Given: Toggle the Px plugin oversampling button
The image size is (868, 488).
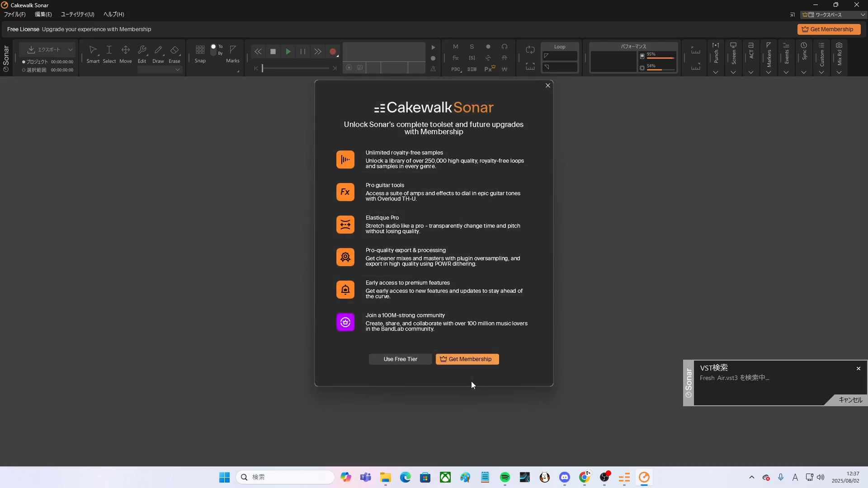Looking at the screenshot, I should (x=489, y=69).
